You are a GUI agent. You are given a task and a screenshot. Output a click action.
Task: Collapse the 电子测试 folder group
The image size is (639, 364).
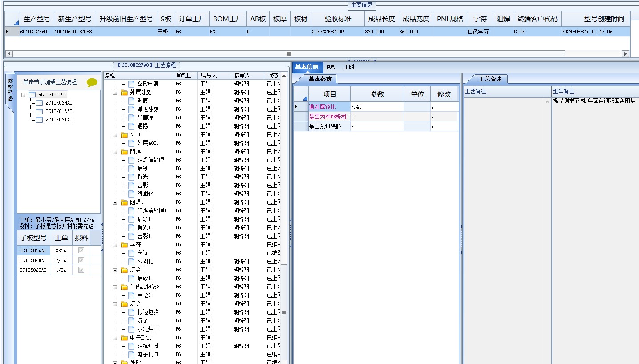[115, 337]
